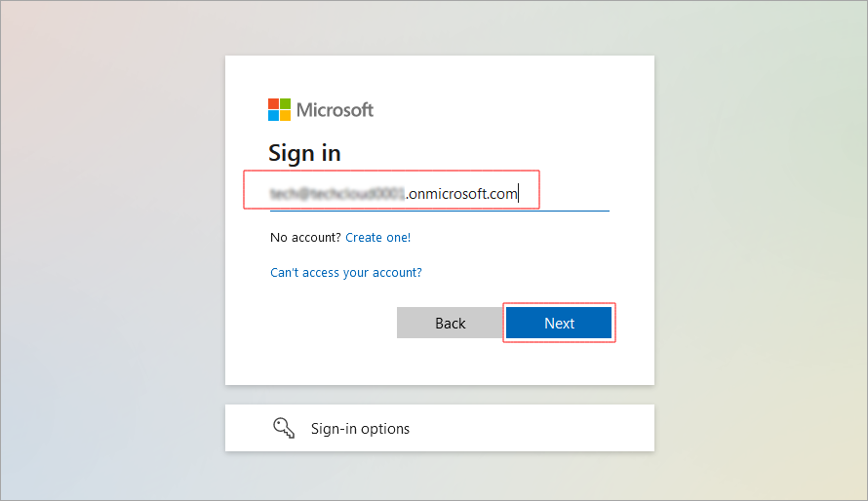Viewport: 868px width, 501px height.
Task: Click the key icon beside Sign-in options
Action: point(284,429)
